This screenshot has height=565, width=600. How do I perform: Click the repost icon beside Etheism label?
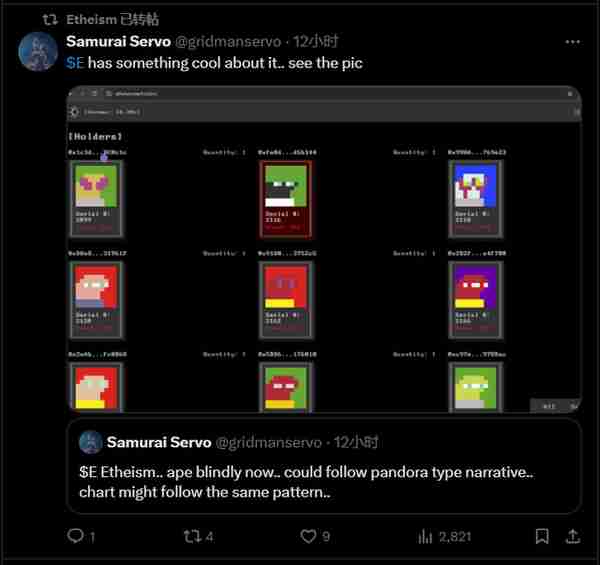50,19
